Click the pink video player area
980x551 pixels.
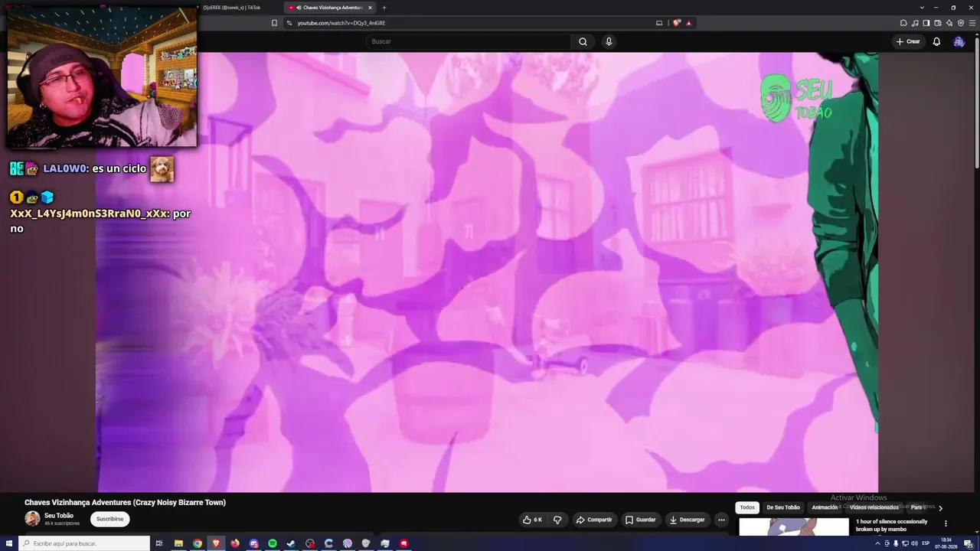click(x=487, y=272)
